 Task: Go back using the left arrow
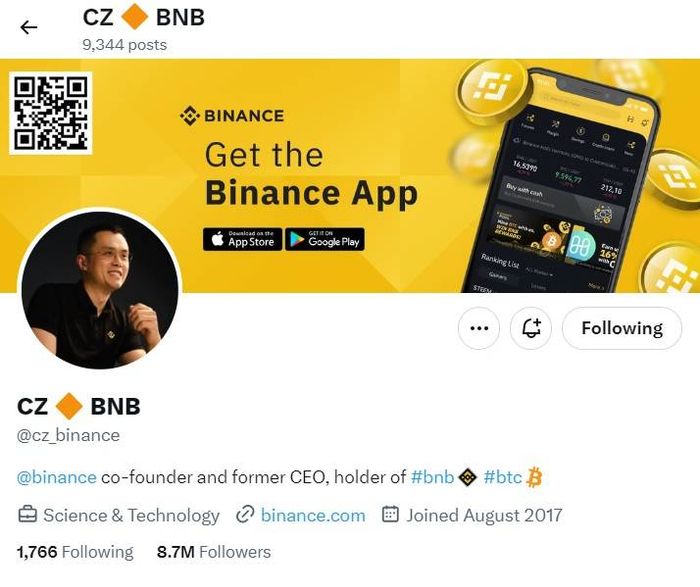29,28
